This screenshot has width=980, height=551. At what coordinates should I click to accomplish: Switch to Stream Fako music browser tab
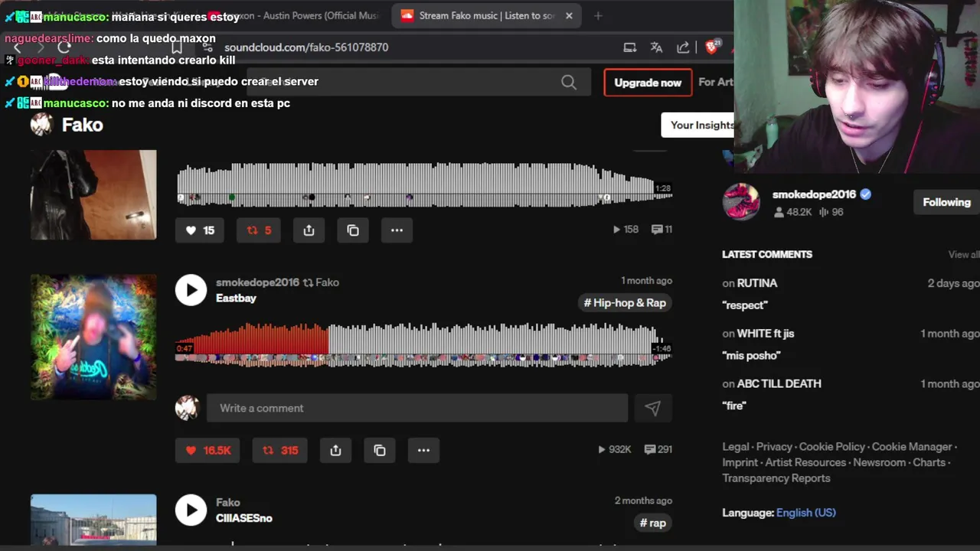[x=486, y=15]
